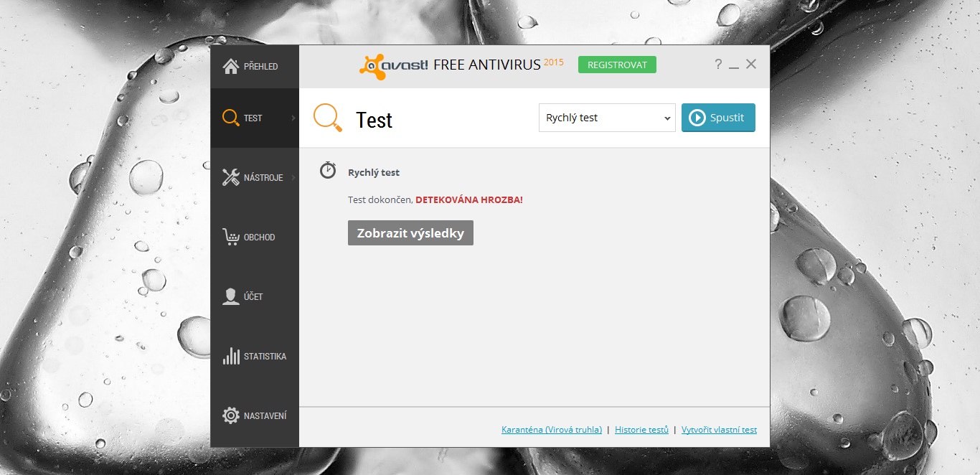Select the NASTAVENÍ menu label

coord(265,415)
